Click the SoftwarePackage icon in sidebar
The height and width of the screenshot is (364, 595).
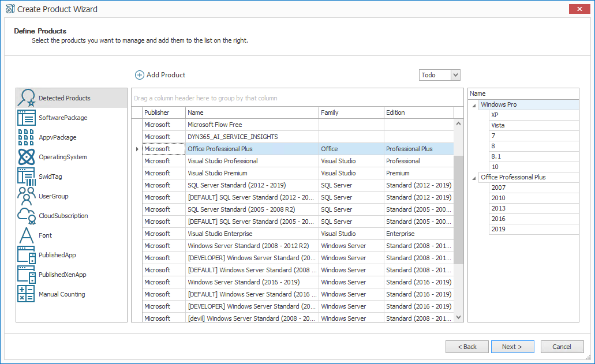coord(27,118)
